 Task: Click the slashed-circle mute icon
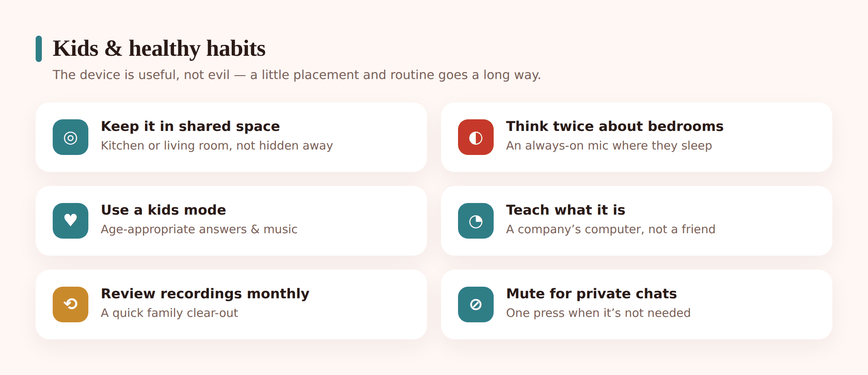[x=476, y=304]
